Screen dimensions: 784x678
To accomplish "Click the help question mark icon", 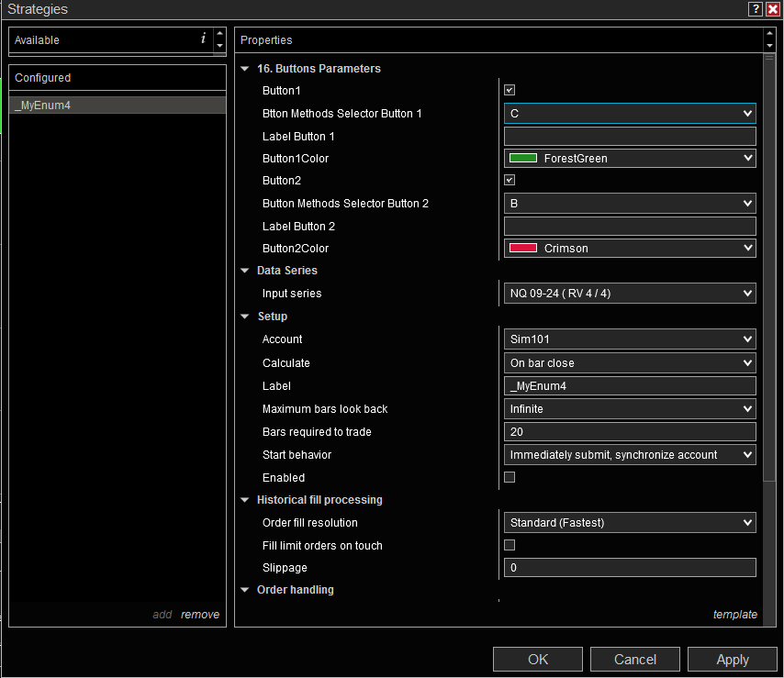I will (x=755, y=9).
